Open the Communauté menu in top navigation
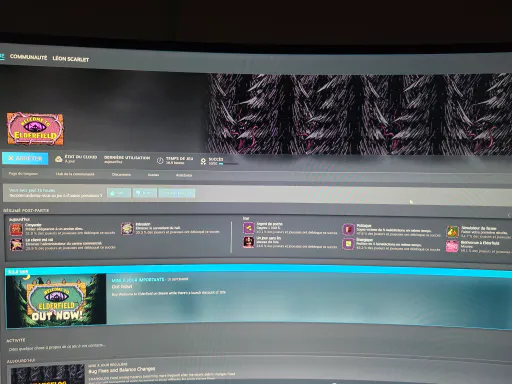Viewport: 512px width, 384px height. (x=28, y=57)
